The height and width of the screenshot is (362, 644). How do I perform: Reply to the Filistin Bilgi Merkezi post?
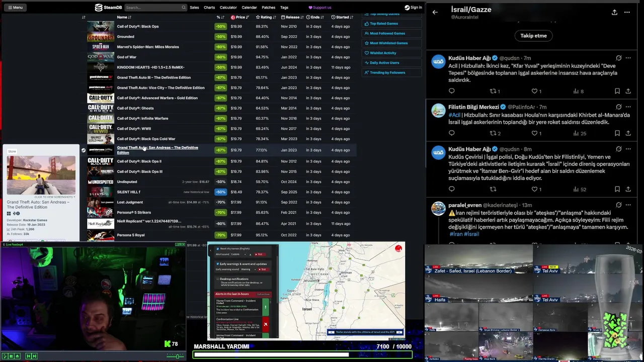tap(451, 133)
